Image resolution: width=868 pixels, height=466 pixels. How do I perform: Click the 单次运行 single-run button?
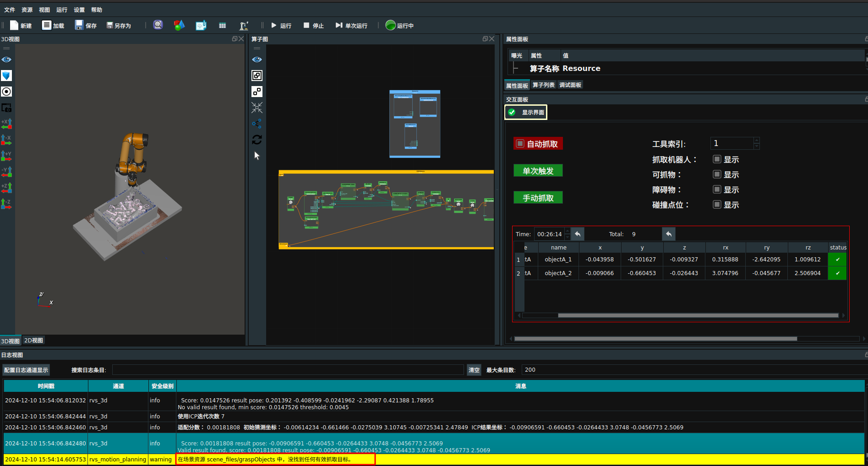click(x=351, y=26)
